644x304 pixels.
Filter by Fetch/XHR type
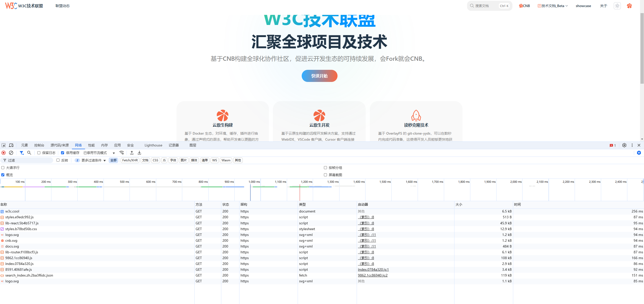pyautogui.click(x=130, y=160)
